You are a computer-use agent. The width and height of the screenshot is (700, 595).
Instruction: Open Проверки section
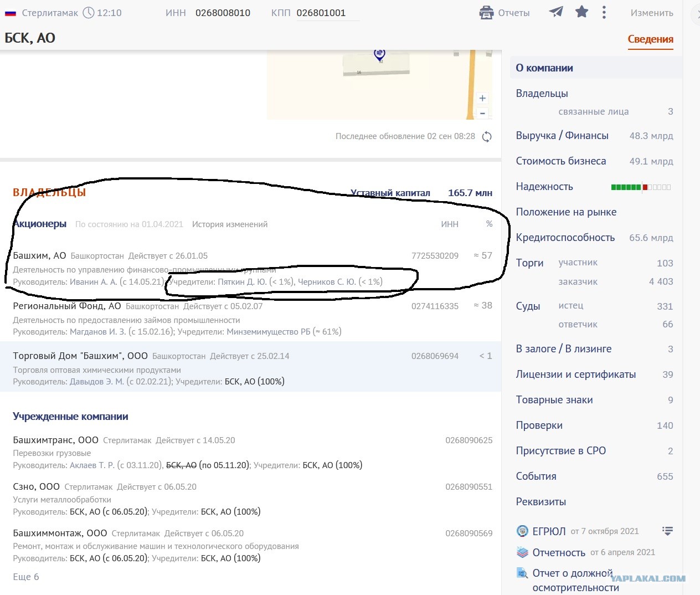click(x=539, y=425)
